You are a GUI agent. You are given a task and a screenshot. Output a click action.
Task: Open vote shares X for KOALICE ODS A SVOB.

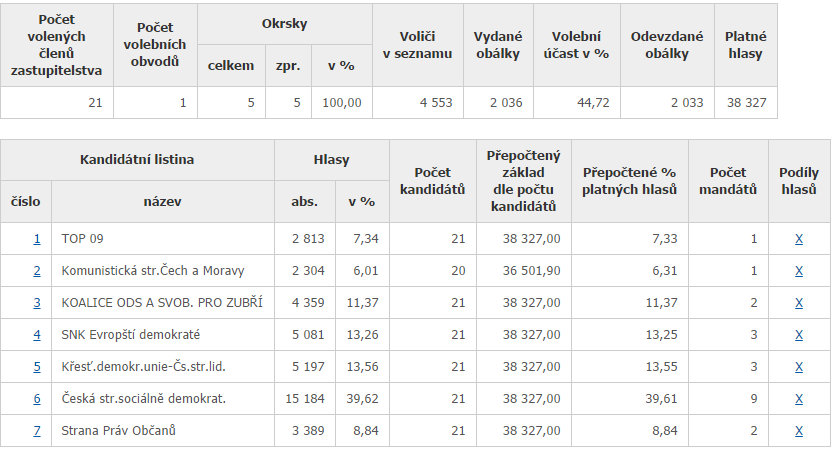(799, 303)
